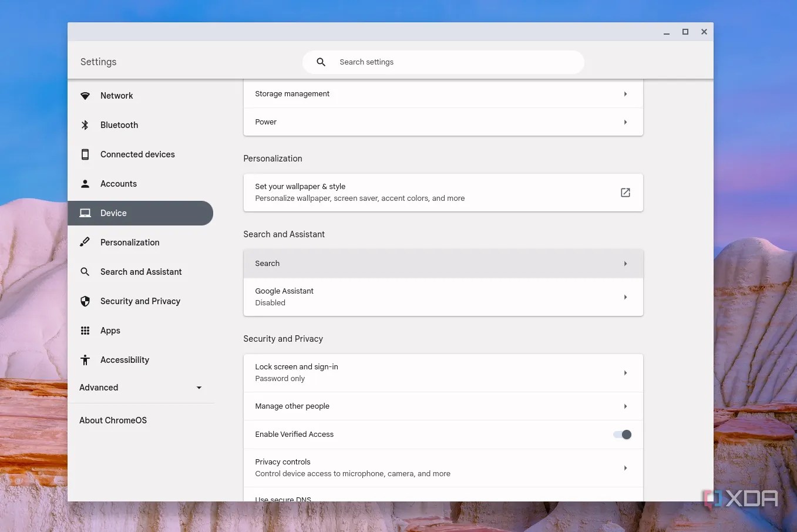The width and height of the screenshot is (797, 532).
Task: Click the Search settings input field
Action: (443, 62)
